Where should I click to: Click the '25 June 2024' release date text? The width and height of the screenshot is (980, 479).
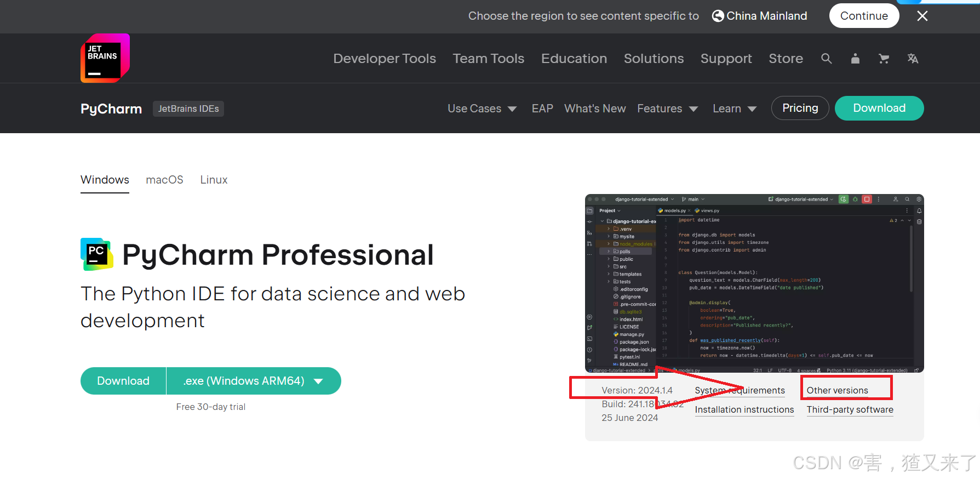pyautogui.click(x=630, y=418)
